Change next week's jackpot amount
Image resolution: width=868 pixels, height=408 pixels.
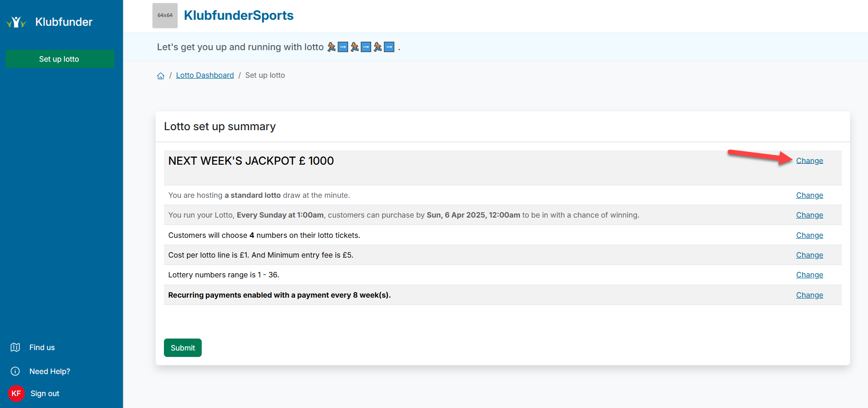pos(810,161)
